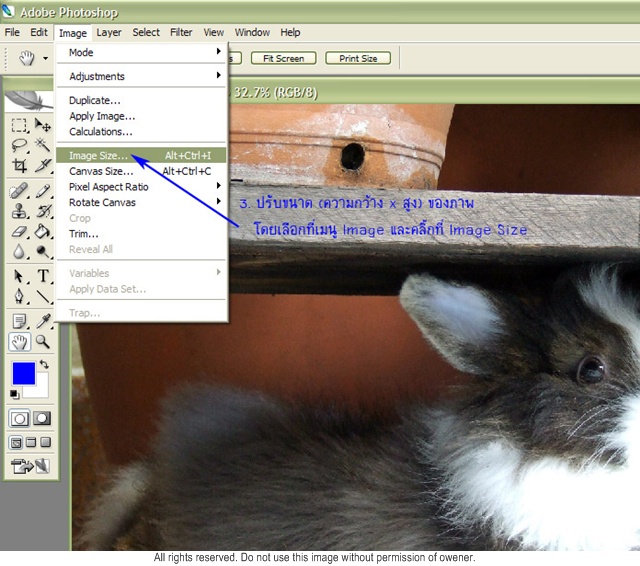Choose Image Size from Image menu

[x=141, y=155]
